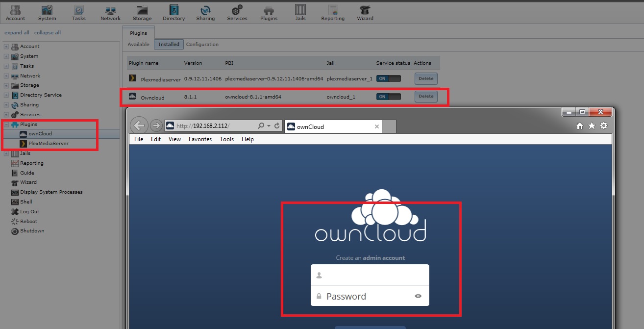644x329 pixels.
Task: Expand the Network tree node
Action: coord(6,76)
